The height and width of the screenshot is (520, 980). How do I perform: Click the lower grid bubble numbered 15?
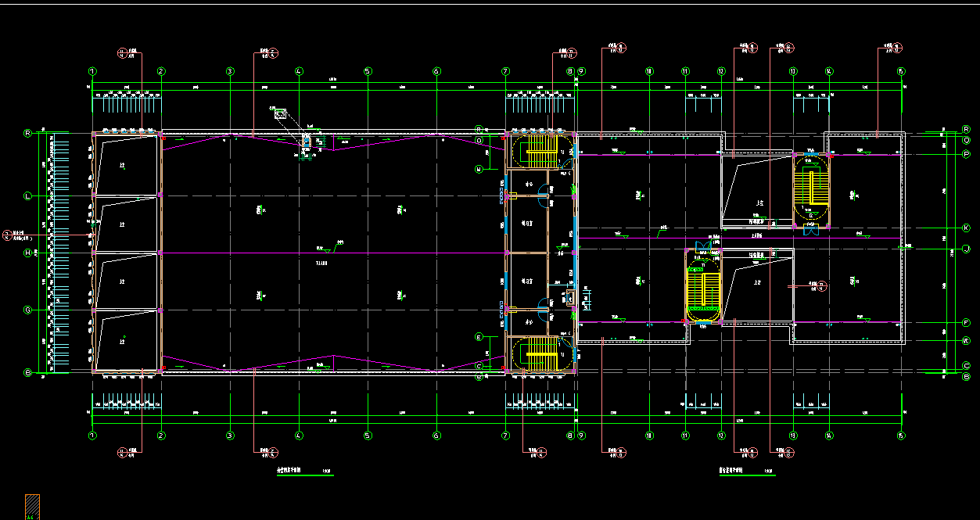pyautogui.click(x=901, y=436)
